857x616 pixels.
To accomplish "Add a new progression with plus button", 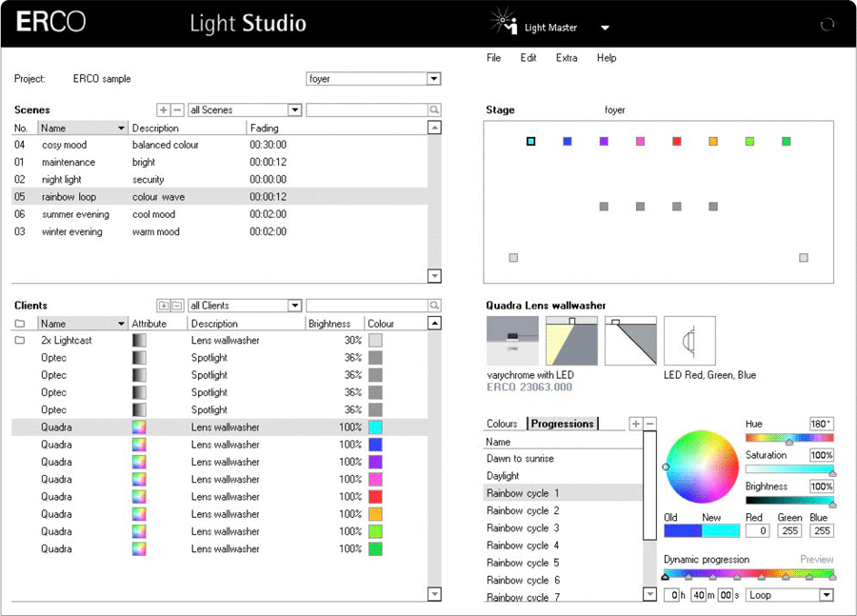I will (636, 424).
